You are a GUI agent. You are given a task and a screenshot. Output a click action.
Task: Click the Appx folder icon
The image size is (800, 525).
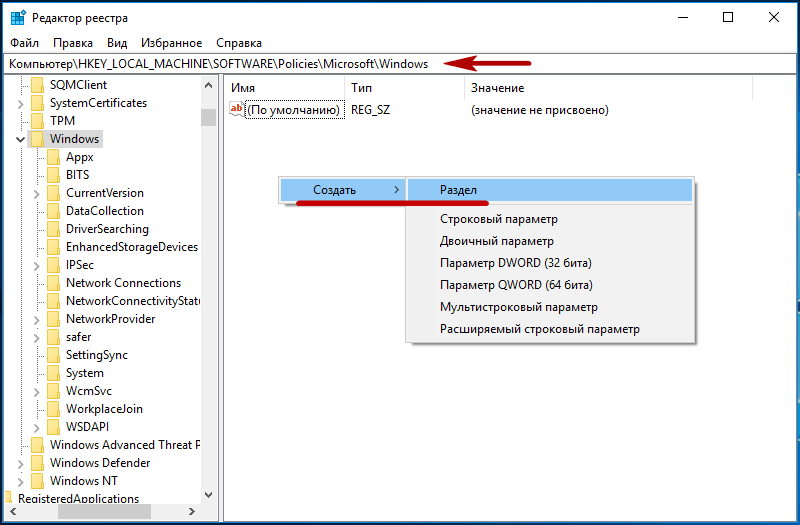54,157
